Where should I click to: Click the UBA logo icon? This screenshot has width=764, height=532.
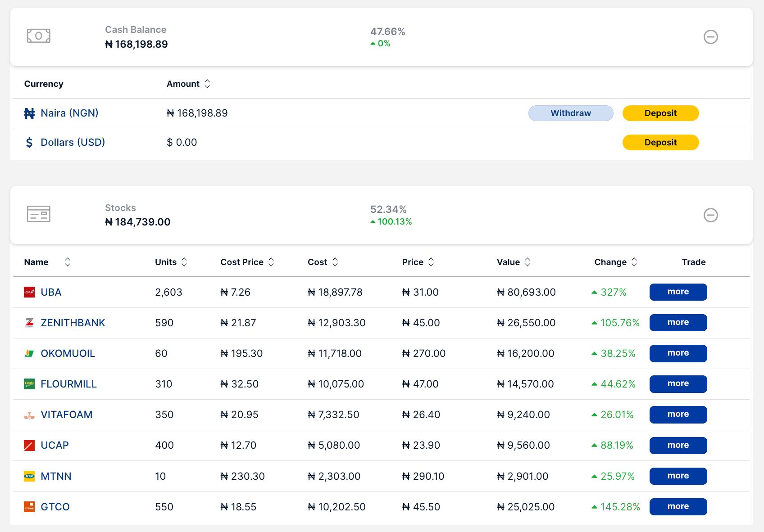tap(29, 292)
